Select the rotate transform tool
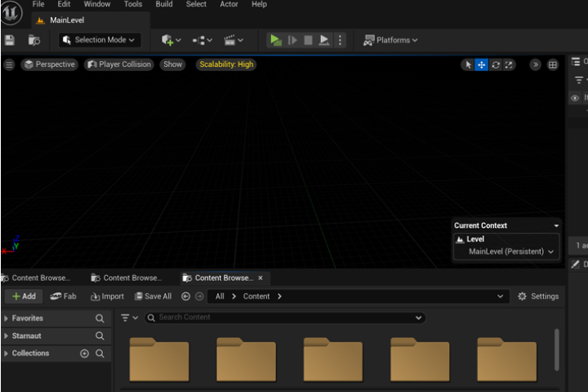 495,65
